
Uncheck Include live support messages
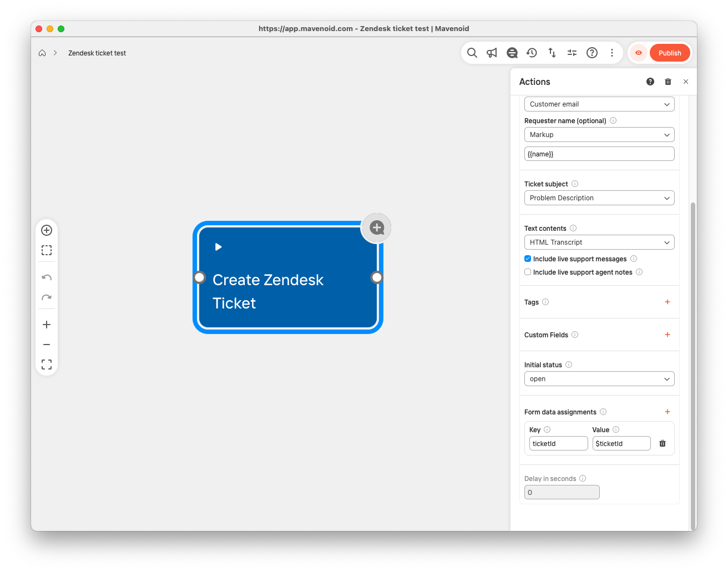pyautogui.click(x=528, y=259)
